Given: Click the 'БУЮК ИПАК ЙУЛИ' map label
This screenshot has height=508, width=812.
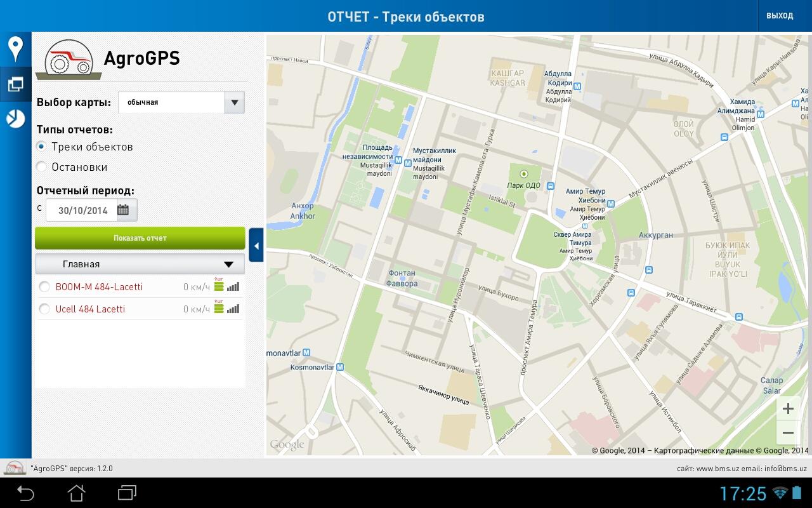Looking at the screenshot, I should coord(728,250).
